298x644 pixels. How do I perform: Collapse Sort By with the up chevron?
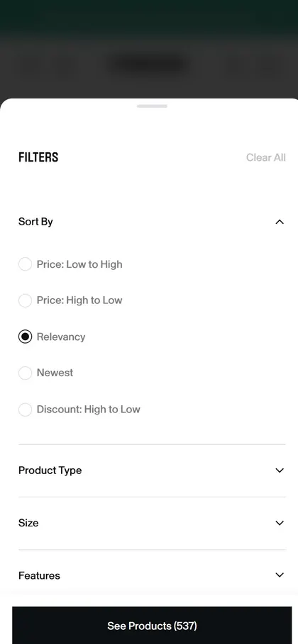(280, 222)
